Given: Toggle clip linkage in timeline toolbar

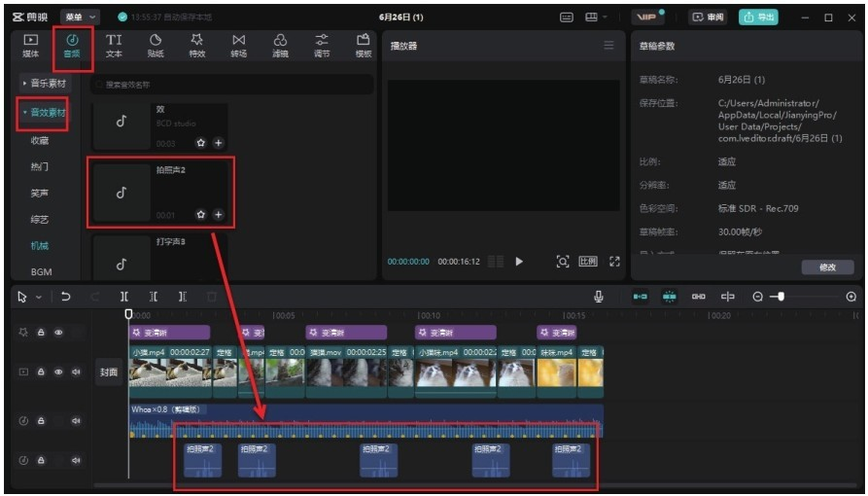Looking at the screenshot, I should (x=699, y=297).
